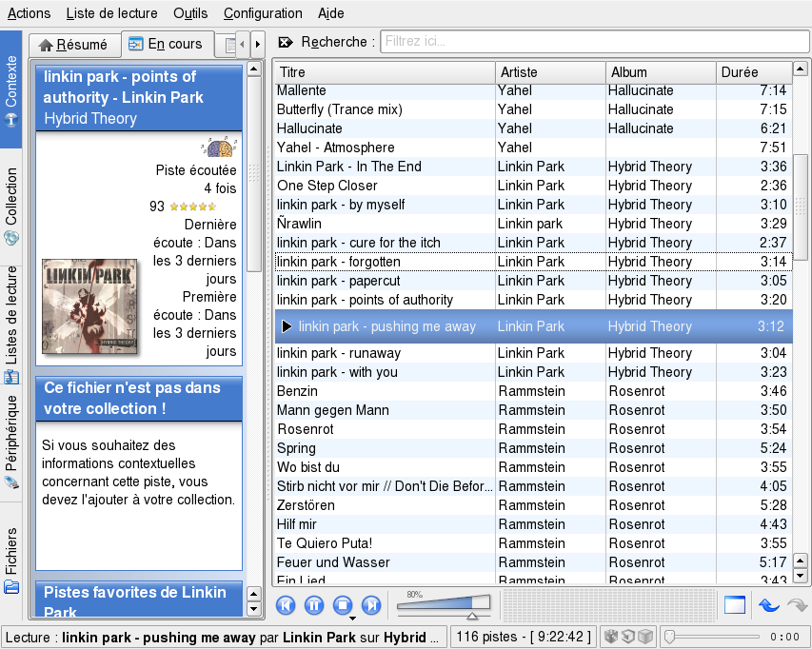Open the Actions menu

click(29, 13)
